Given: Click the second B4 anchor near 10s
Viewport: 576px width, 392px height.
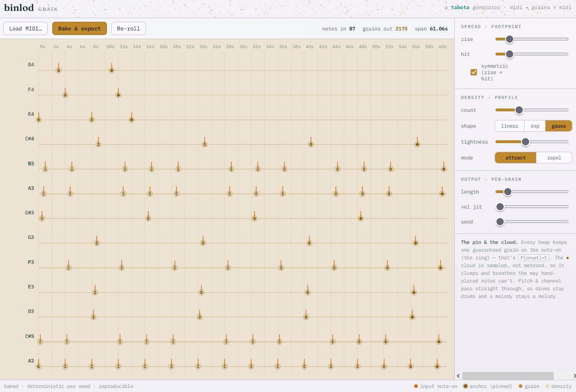Looking at the screenshot, I should (x=112, y=70).
